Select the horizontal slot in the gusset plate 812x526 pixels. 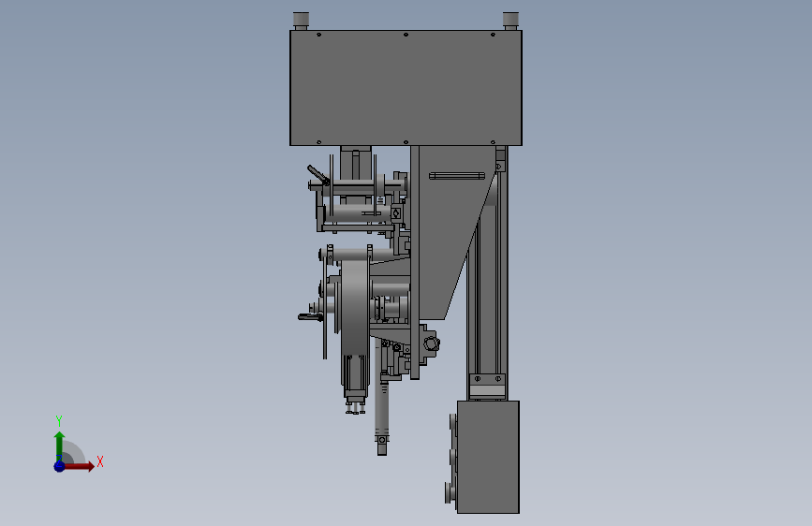click(x=457, y=176)
